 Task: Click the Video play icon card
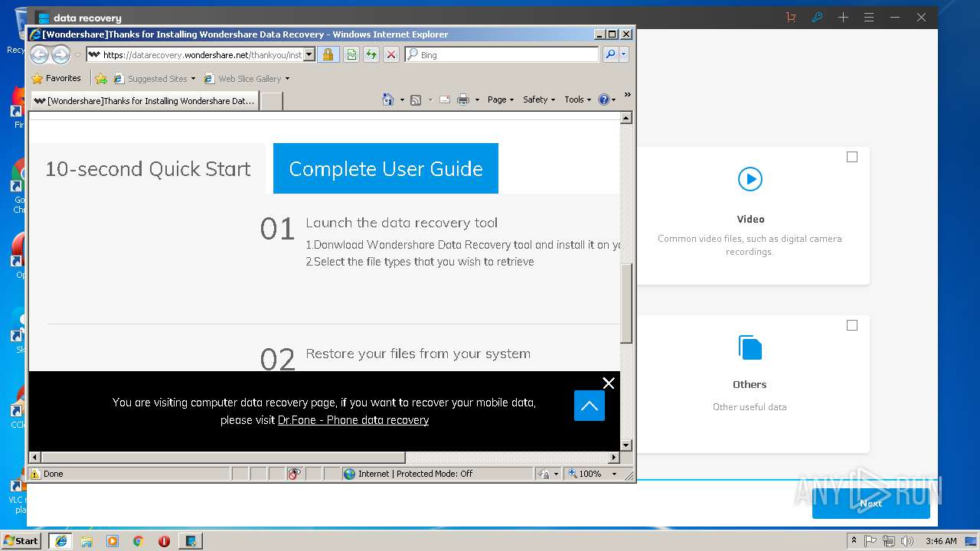(x=750, y=179)
